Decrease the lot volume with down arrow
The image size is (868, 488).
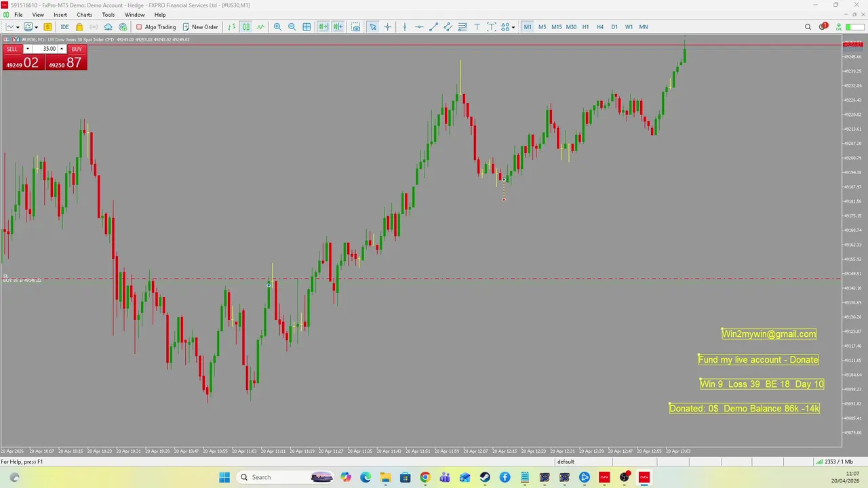click(x=28, y=49)
